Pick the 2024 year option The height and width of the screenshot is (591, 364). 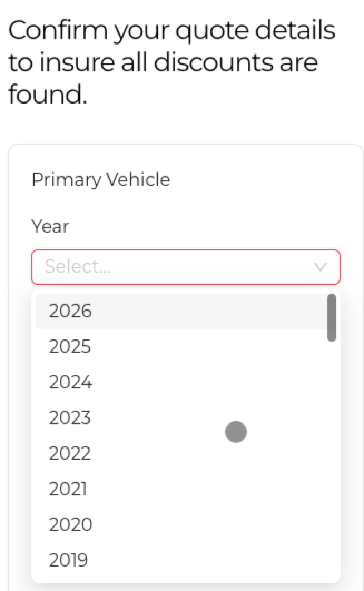70,382
